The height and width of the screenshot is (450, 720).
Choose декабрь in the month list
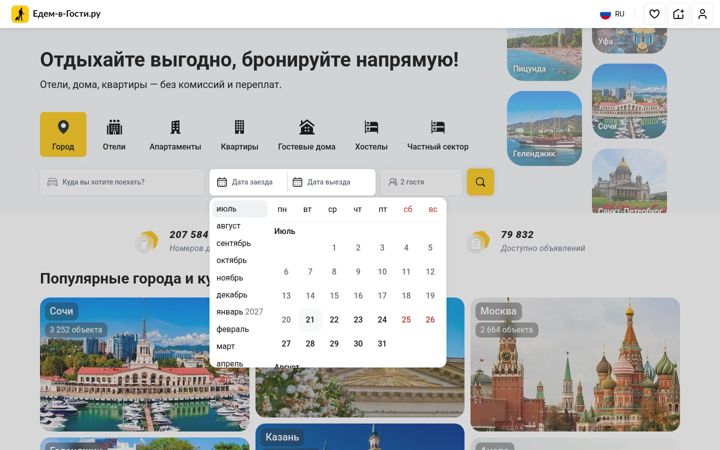point(240,295)
